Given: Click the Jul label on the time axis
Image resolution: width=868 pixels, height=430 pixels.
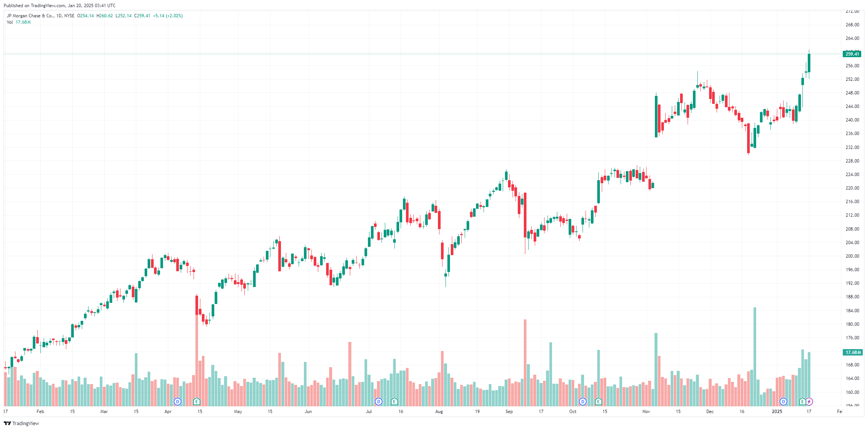Looking at the screenshot, I should click(x=369, y=412).
